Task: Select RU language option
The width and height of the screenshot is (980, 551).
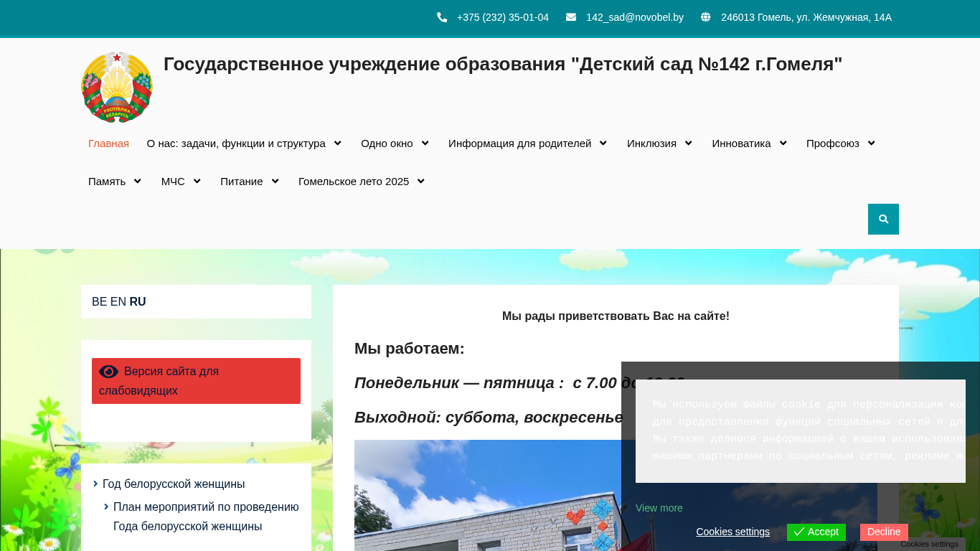Action: (x=138, y=302)
